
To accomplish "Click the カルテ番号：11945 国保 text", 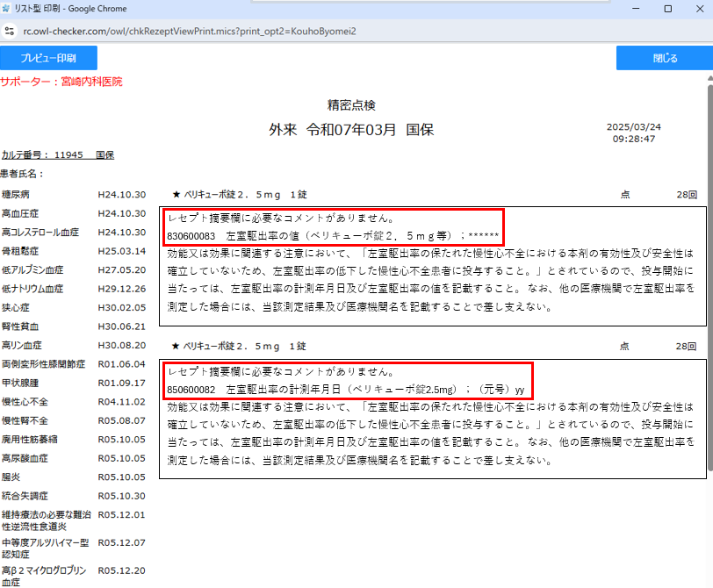I will pyautogui.click(x=58, y=155).
